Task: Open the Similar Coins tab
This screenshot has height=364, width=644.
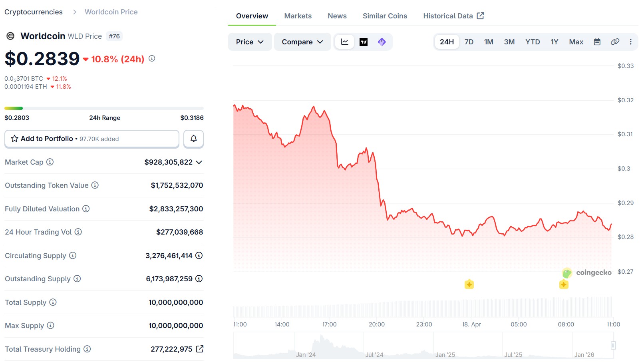Action: [385, 16]
